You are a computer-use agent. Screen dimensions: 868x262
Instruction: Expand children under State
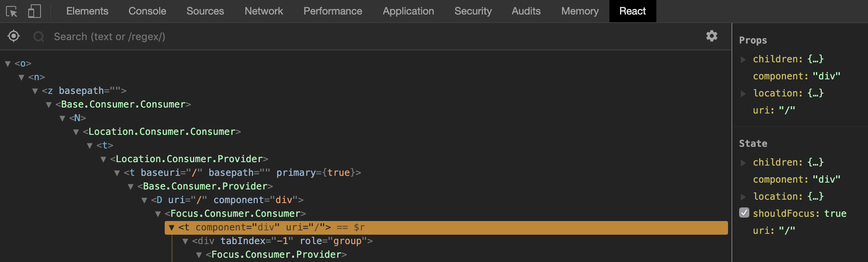[x=743, y=163]
